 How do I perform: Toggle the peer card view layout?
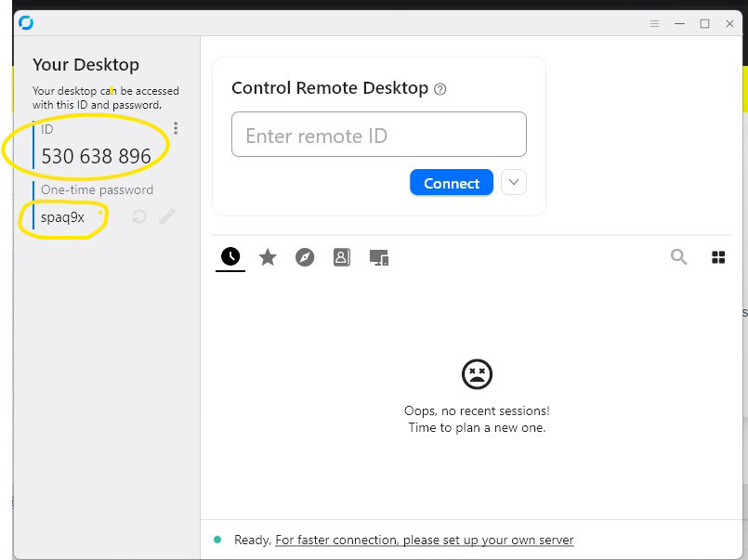(718, 257)
